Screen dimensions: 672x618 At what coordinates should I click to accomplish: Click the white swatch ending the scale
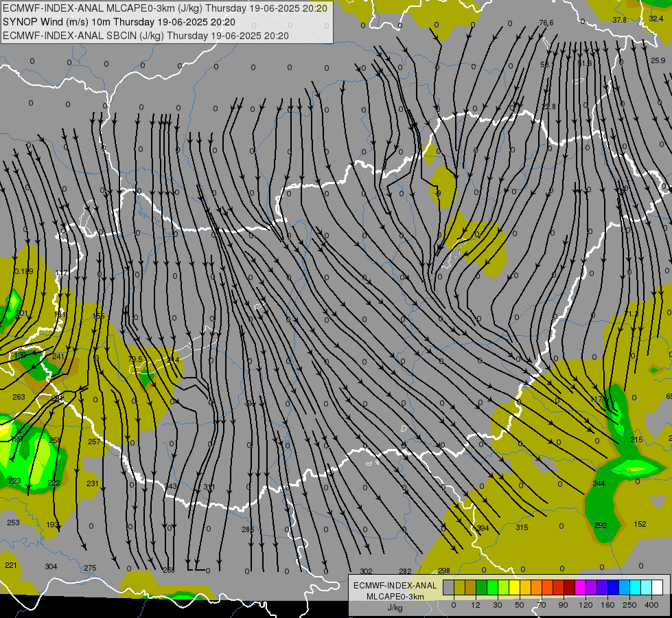pos(658,587)
